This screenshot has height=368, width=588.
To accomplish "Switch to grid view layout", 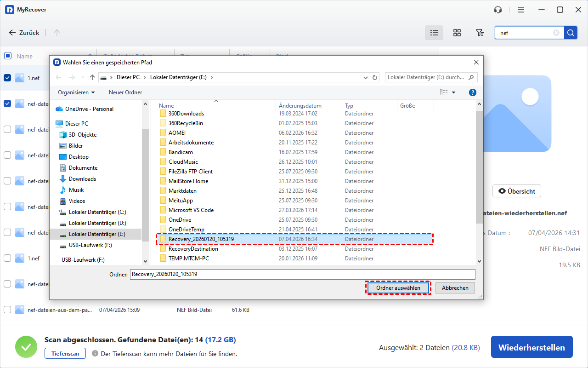I will [457, 33].
